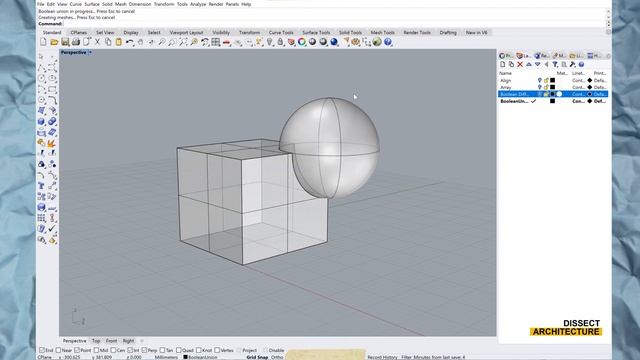Switch to the Solid Tools toolbar tab
The image size is (640, 360).
(350, 32)
